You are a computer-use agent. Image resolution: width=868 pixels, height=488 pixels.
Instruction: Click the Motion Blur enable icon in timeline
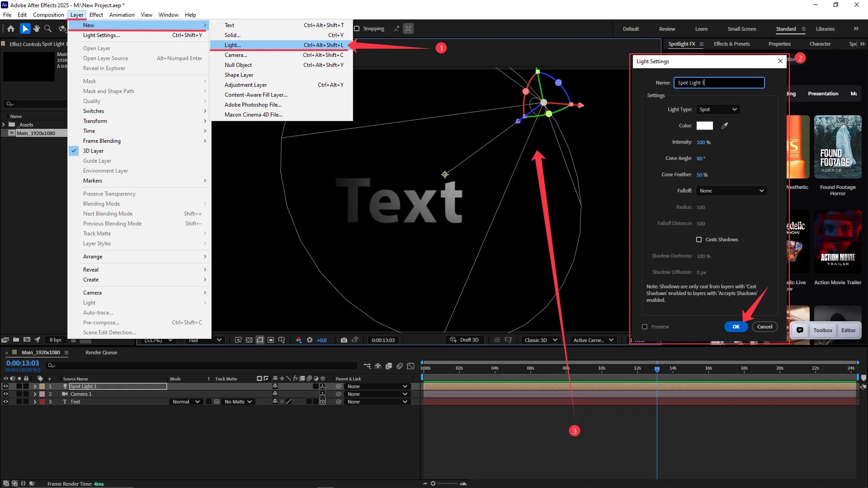(400, 366)
